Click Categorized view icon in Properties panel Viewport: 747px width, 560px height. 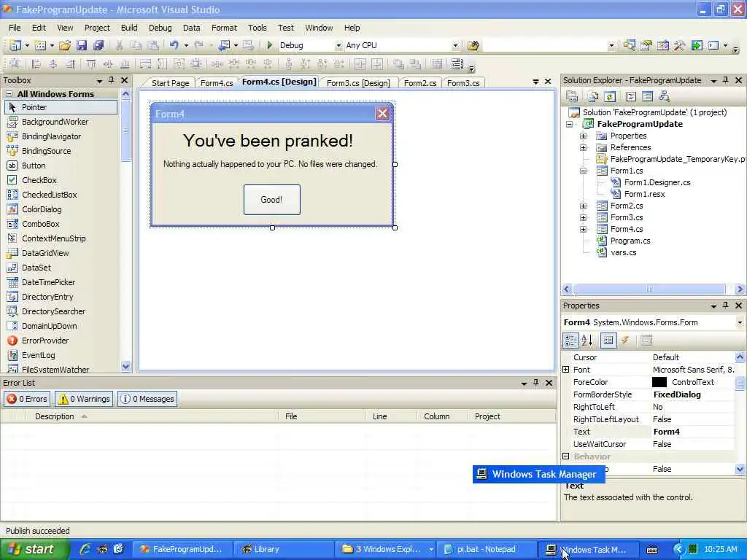pos(570,340)
